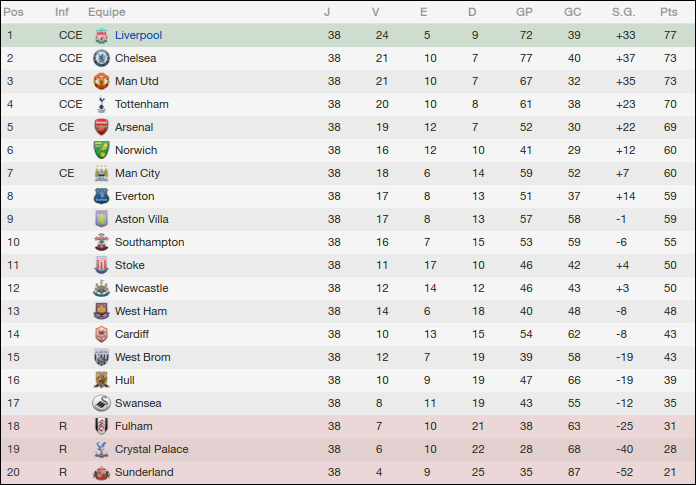The height and width of the screenshot is (485, 696).
Task: Click the Liverpool club crest icon
Action: (x=100, y=35)
